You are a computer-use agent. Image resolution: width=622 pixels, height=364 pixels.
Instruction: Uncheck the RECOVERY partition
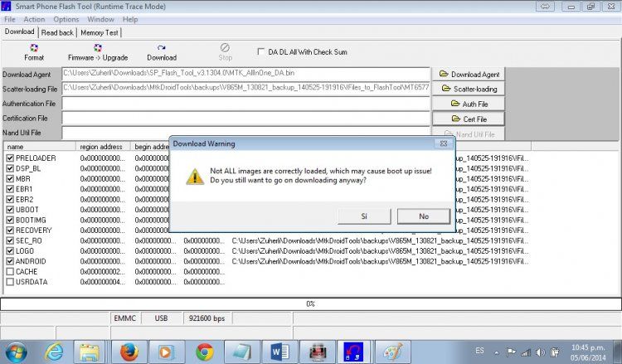click(10, 230)
